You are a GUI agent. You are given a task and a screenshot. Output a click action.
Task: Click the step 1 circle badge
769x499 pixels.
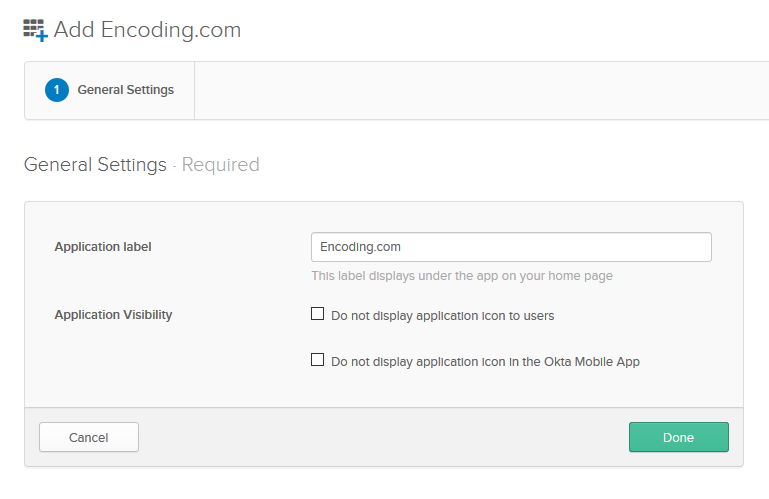[57, 90]
